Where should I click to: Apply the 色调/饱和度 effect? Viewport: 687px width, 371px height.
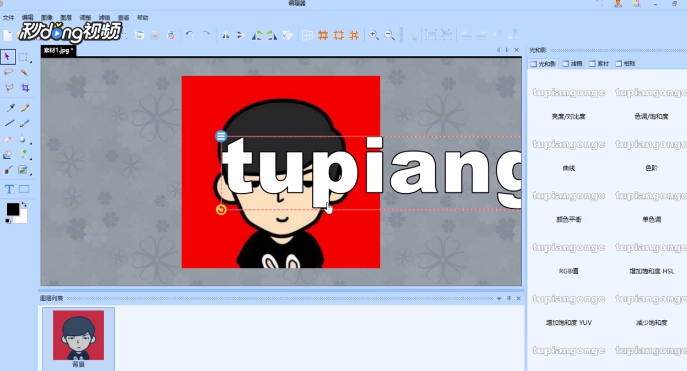coord(652,117)
